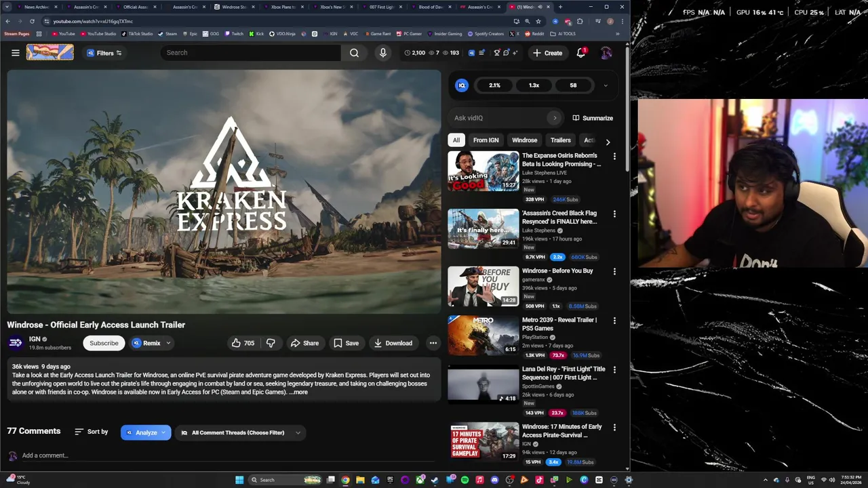Save the video to a playlist
868x488 pixels.
[x=346, y=343]
